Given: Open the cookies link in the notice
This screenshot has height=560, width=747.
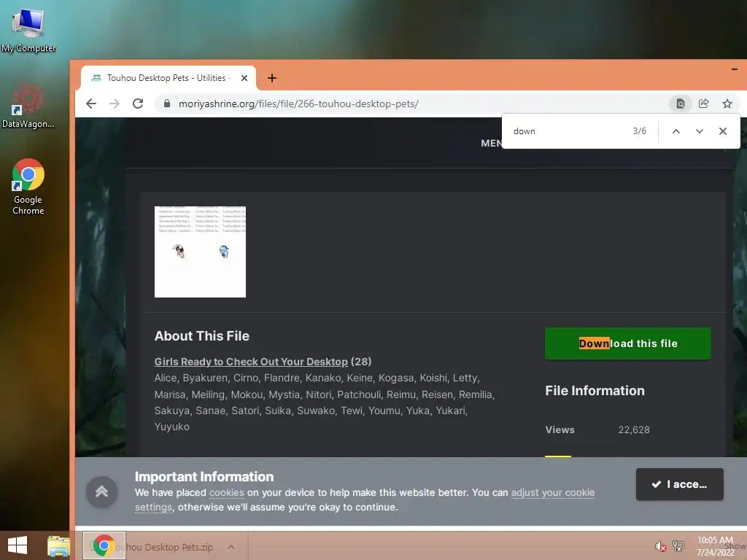Looking at the screenshot, I should pyautogui.click(x=227, y=492).
